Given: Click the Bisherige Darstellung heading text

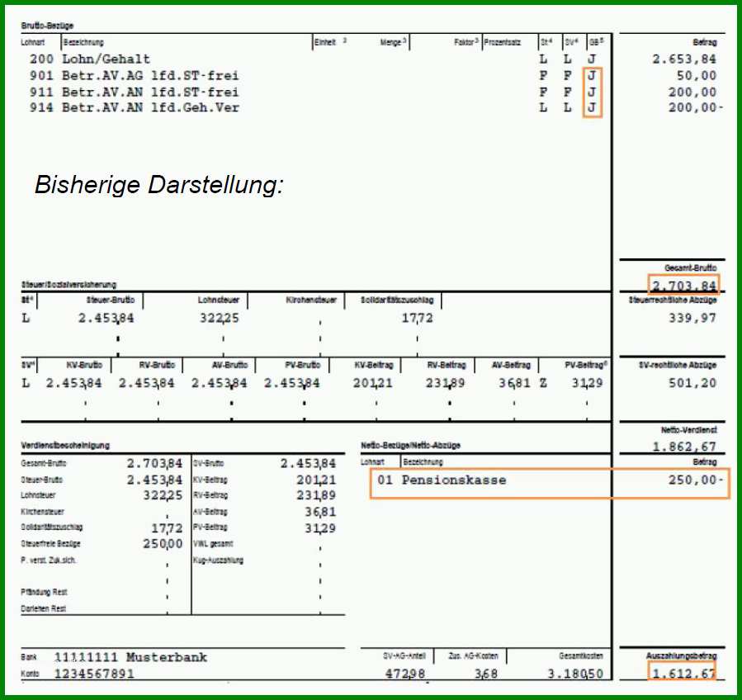Looking at the screenshot, I should (x=159, y=185).
